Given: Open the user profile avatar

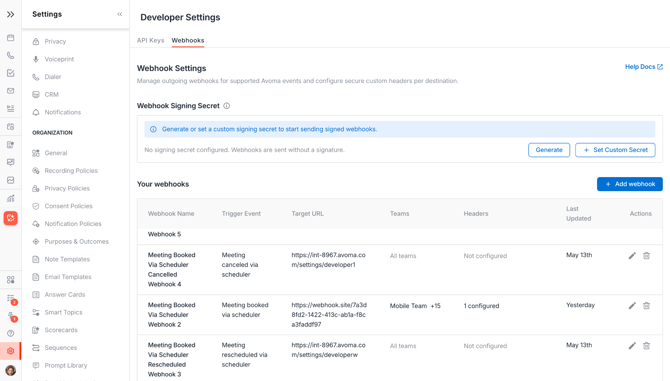Looking at the screenshot, I should 11,370.
